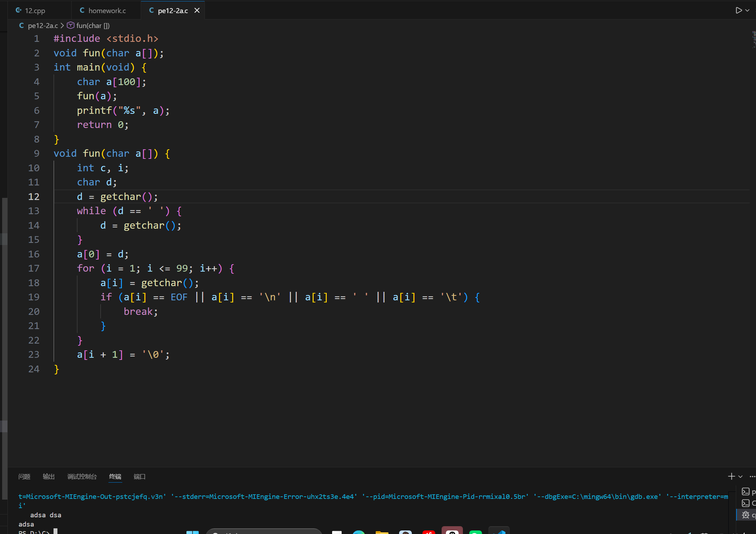Image resolution: width=756 pixels, height=534 pixels.
Task: Select first terminal instance icon in list
Action: point(745,492)
